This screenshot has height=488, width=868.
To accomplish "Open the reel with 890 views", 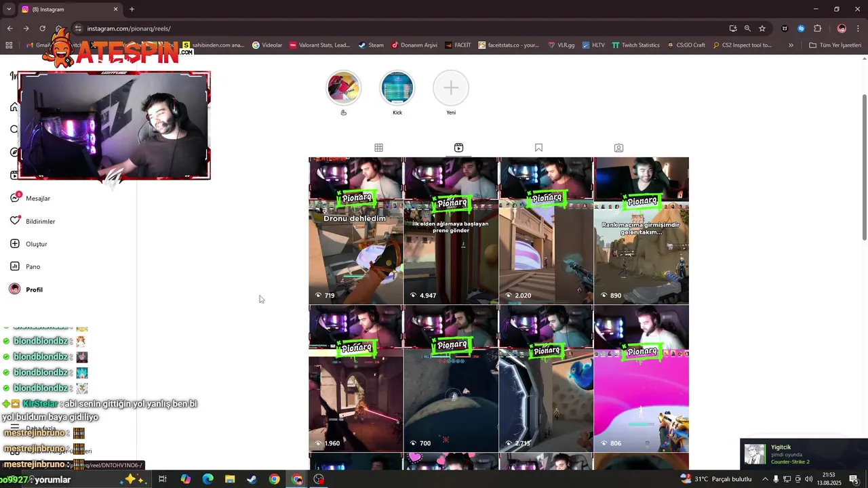I will [x=642, y=230].
